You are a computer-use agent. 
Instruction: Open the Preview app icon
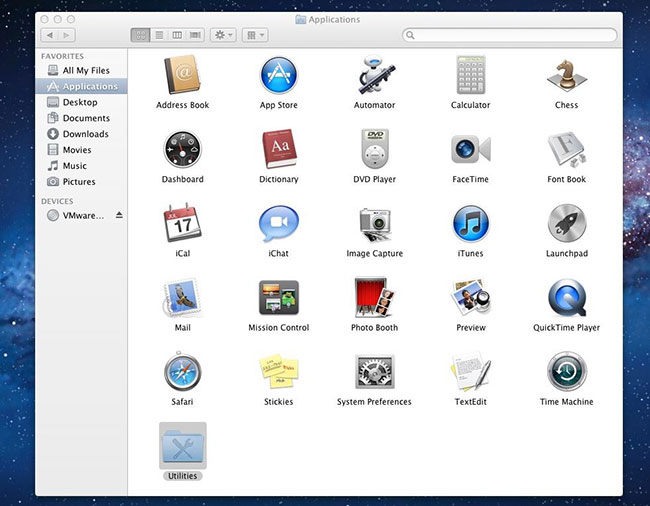[x=471, y=298]
